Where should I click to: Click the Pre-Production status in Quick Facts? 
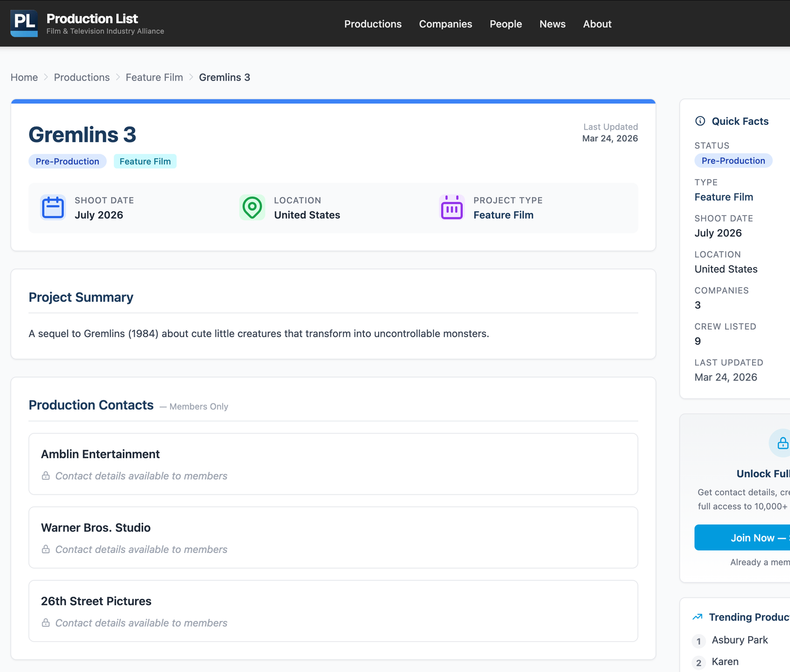point(733,161)
